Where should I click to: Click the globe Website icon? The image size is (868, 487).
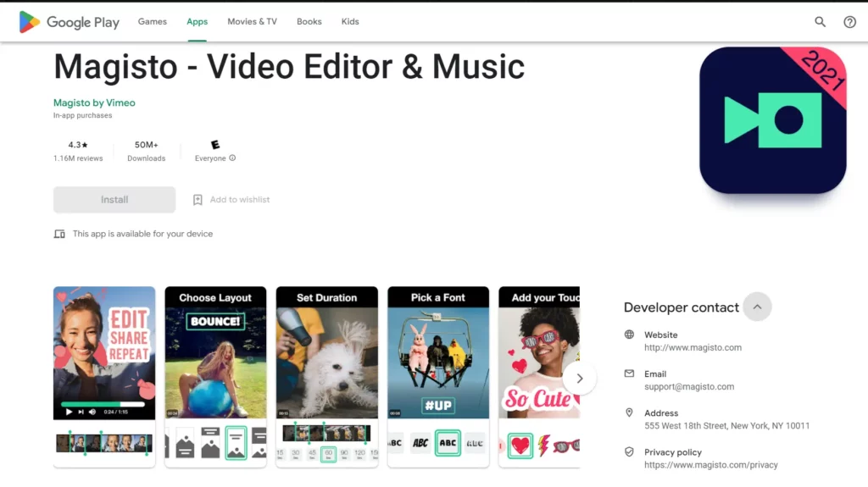[630, 335]
